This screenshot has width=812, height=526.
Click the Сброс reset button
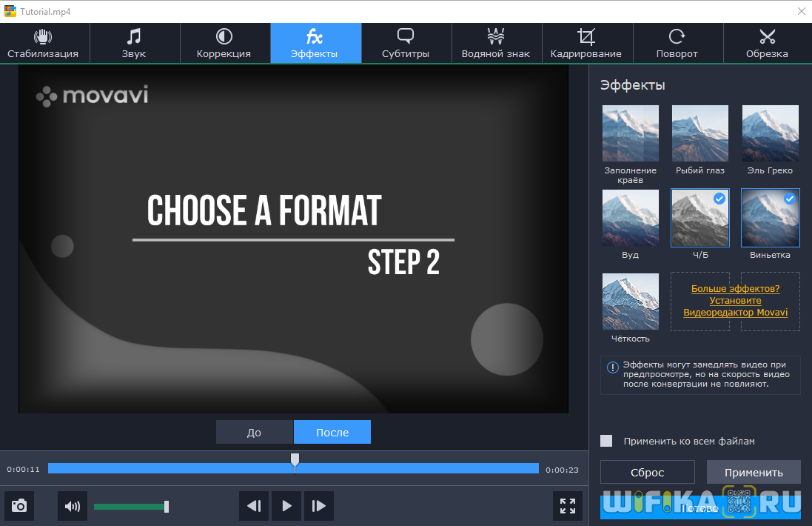647,472
